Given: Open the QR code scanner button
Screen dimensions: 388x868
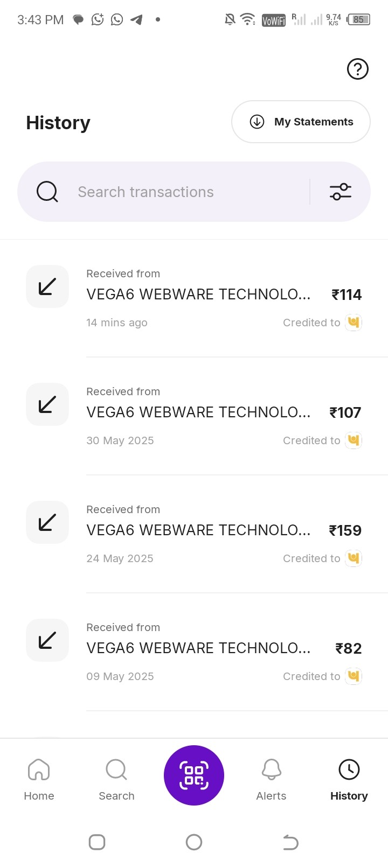Looking at the screenshot, I should [x=194, y=775].
